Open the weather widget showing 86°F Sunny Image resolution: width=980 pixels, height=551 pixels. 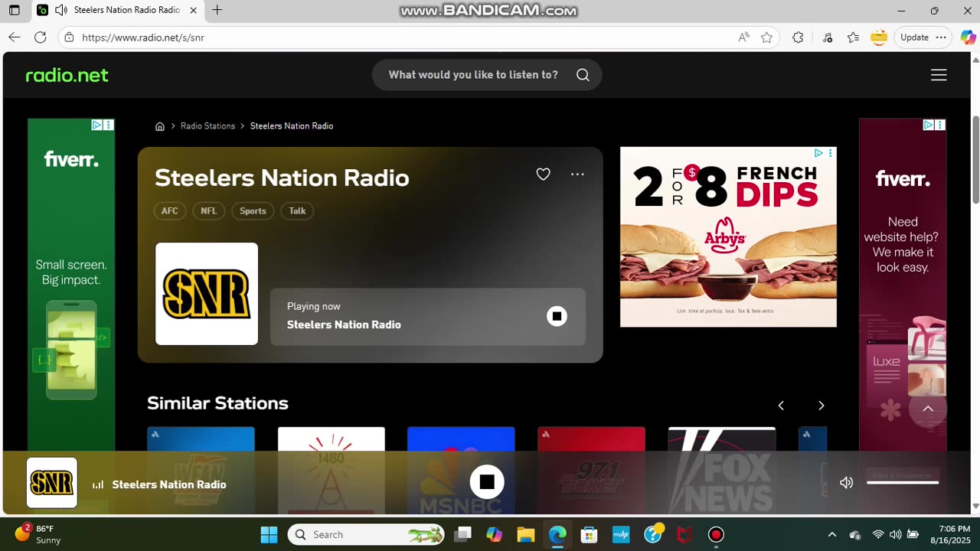(38, 534)
